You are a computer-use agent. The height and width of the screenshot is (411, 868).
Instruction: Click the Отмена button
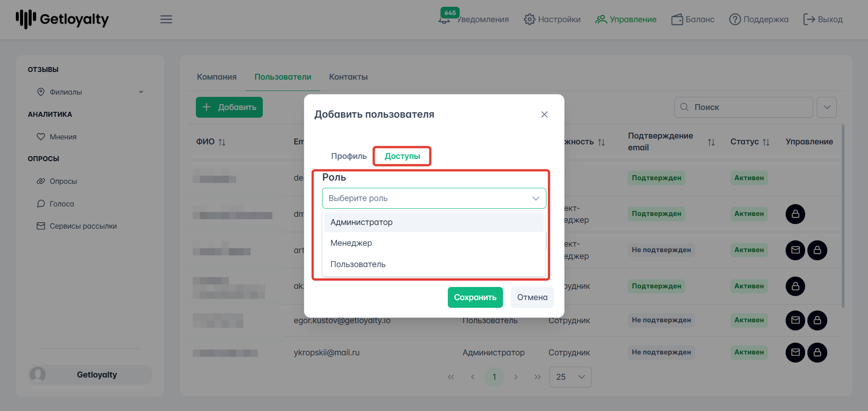[532, 297]
